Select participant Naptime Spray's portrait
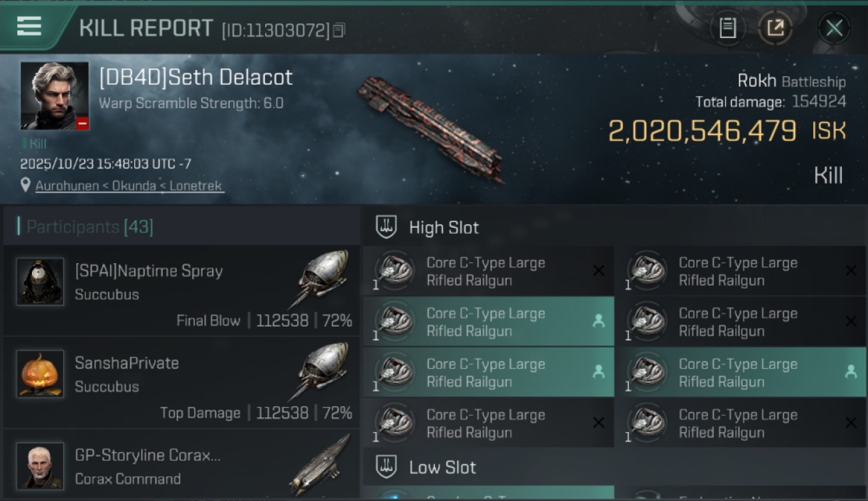 pos(40,281)
